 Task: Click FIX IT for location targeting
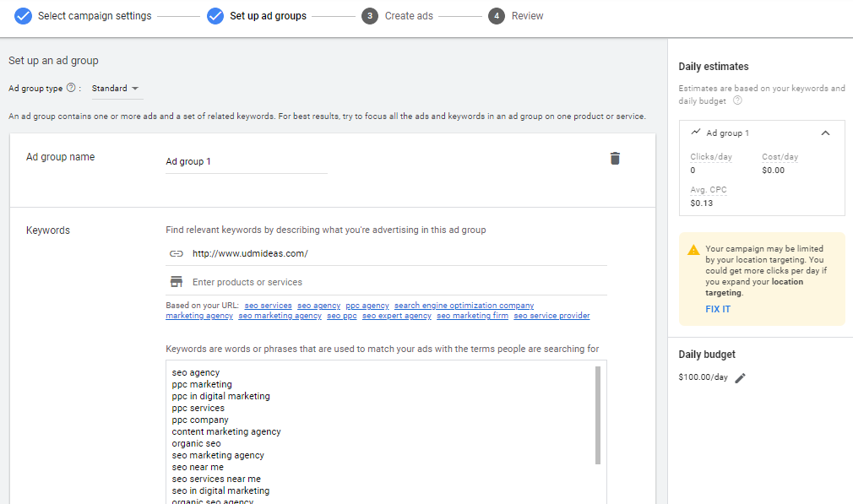click(718, 309)
